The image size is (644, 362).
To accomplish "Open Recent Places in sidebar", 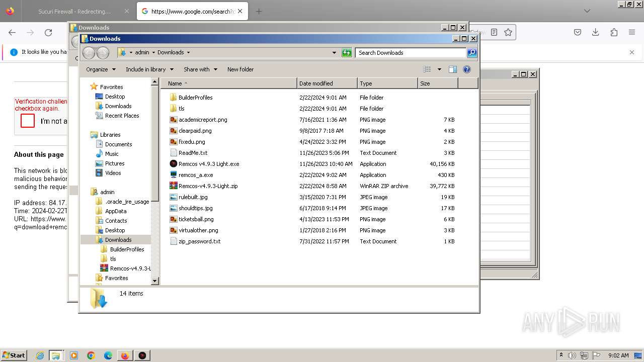I will (117, 116).
